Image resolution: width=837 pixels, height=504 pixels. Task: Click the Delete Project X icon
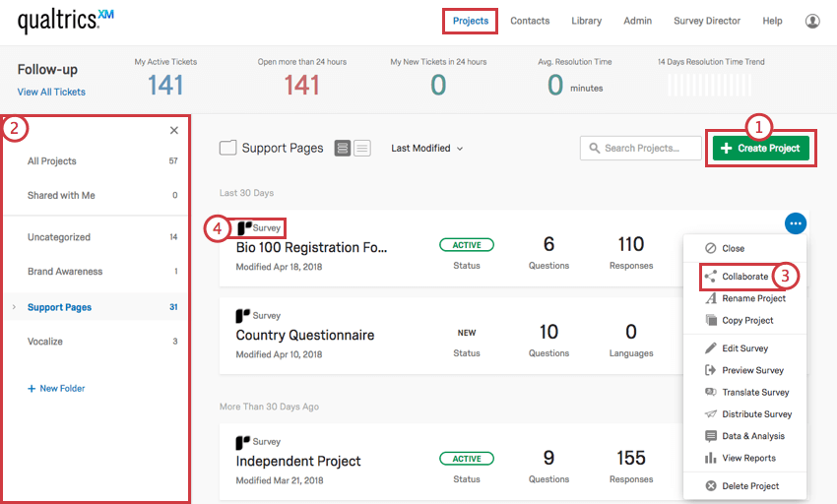[711, 486]
